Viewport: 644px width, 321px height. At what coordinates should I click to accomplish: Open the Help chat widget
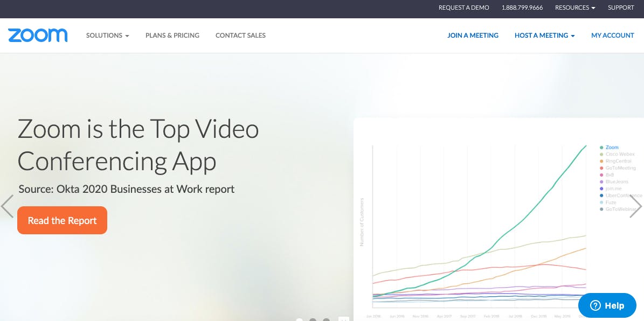click(607, 305)
